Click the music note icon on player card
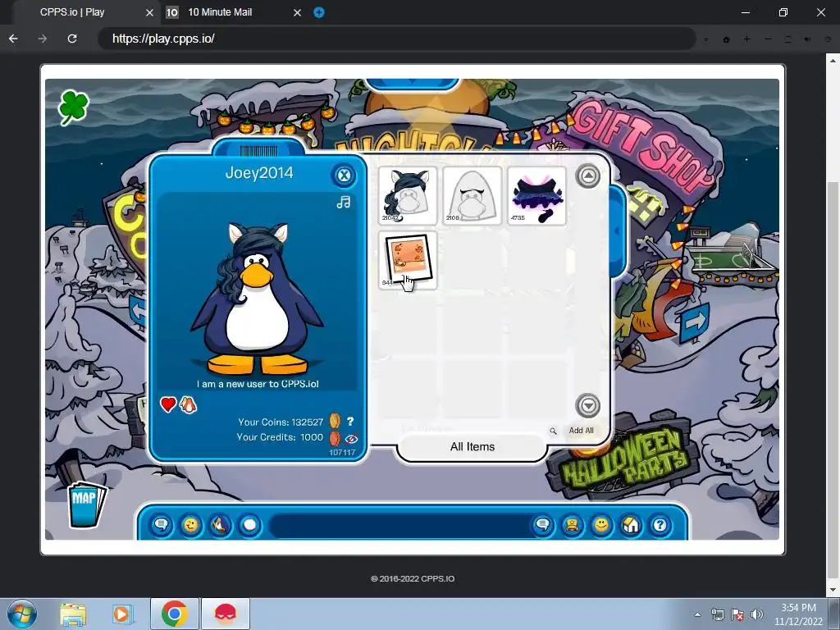The image size is (840, 630). (x=344, y=202)
